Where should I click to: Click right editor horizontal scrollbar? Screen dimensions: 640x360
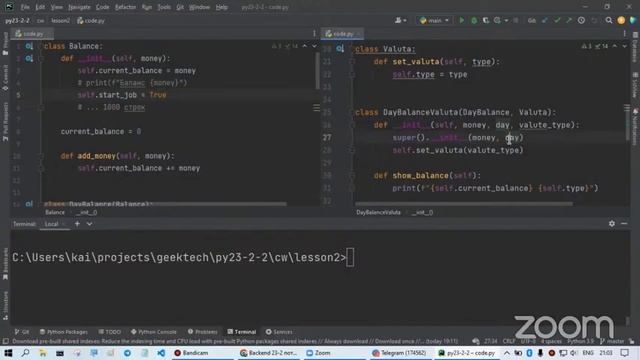coord(464,203)
